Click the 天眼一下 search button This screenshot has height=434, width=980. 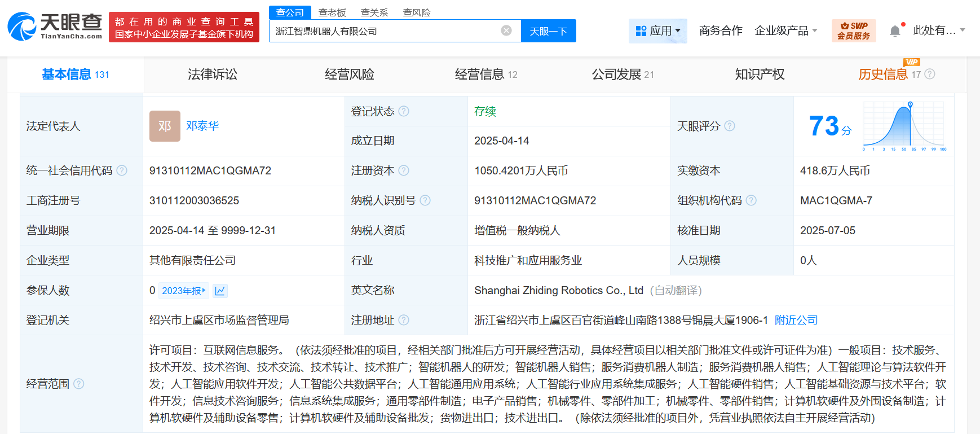click(x=548, y=31)
